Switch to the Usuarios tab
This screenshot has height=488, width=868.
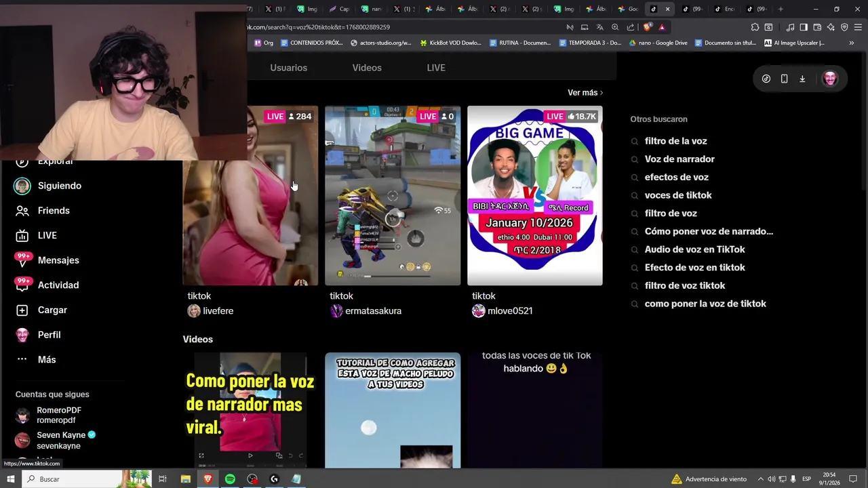[289, 68]
